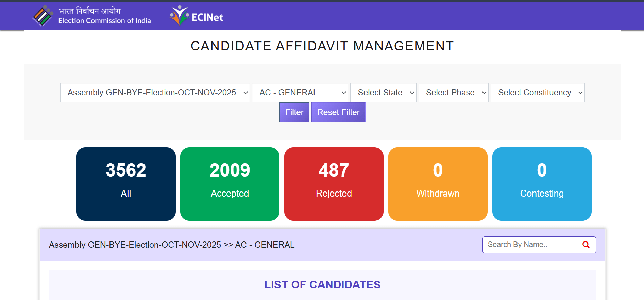Image resolution: width=644 pixels, height=300 pixels.
Task: Select the All candidates card
Action: pos(126,184)
